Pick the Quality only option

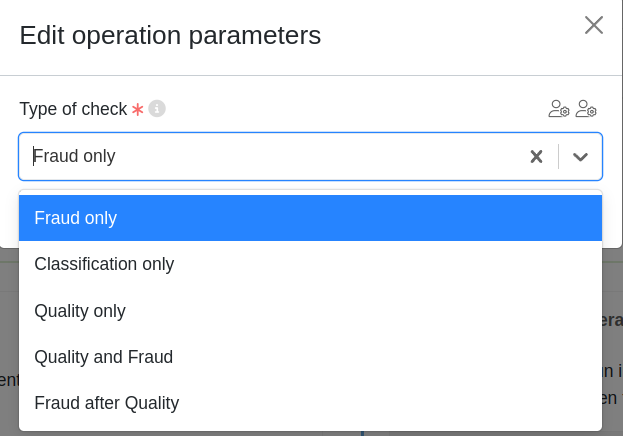310,311
